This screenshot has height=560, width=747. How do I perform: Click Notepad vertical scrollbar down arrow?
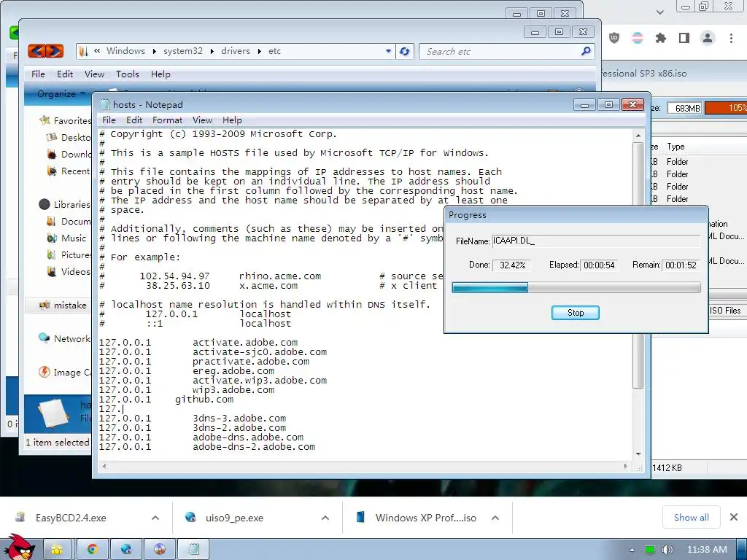pyautogui.click(x=638, y=454)
